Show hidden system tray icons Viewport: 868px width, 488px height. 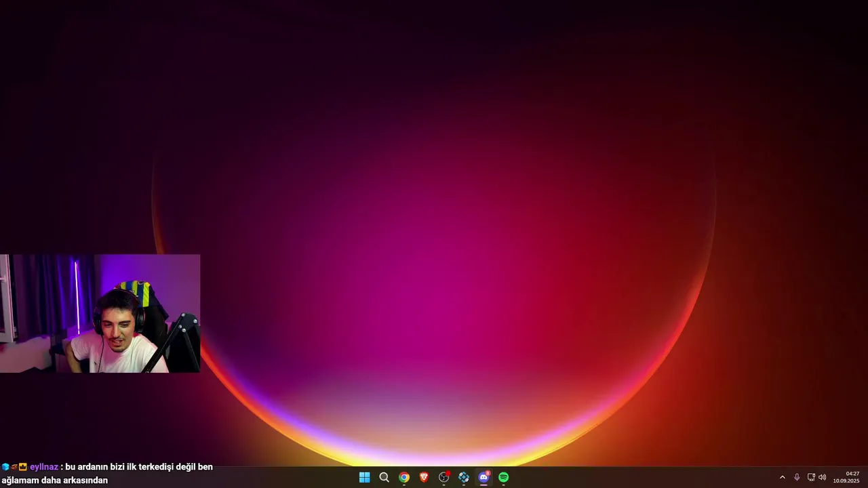(782, 477)
